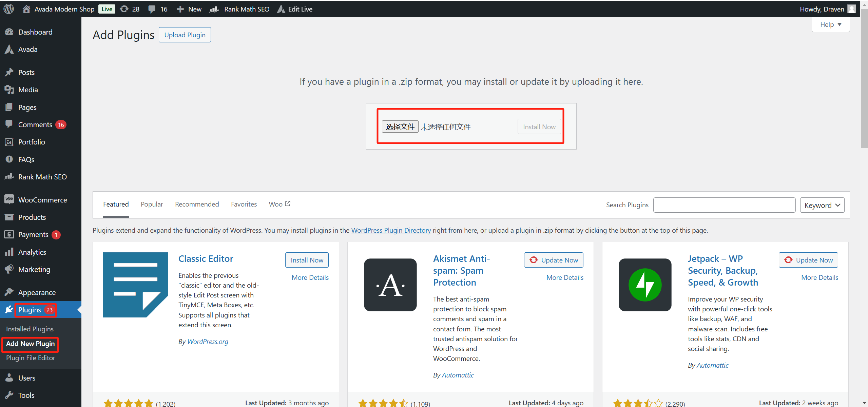Click the Upload Plugin button
The image size is (868, 407).
click(185, 35)
